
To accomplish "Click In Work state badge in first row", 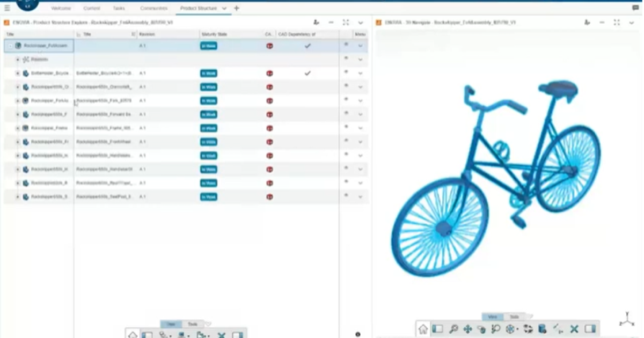I will pyautogui.click(x=209, y=46).
